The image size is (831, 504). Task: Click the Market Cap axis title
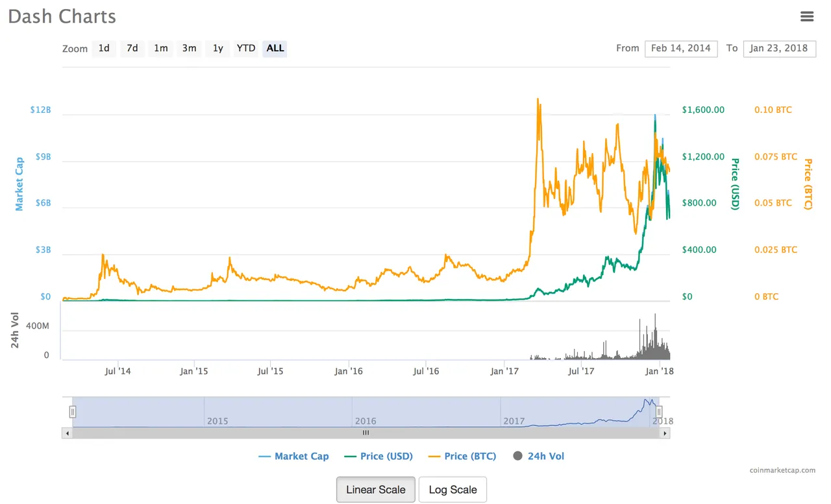19,184
